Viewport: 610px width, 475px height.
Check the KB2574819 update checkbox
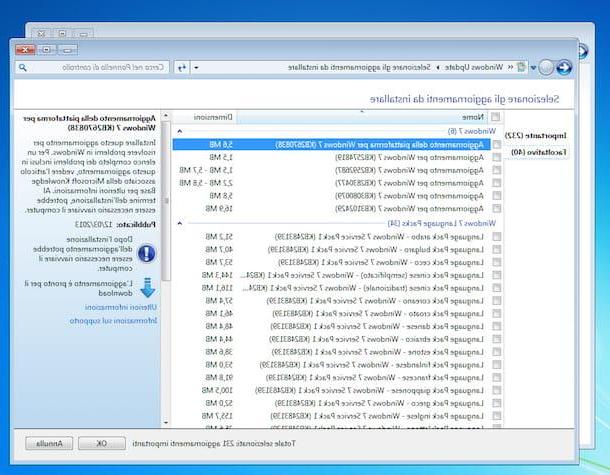[497, 157]
